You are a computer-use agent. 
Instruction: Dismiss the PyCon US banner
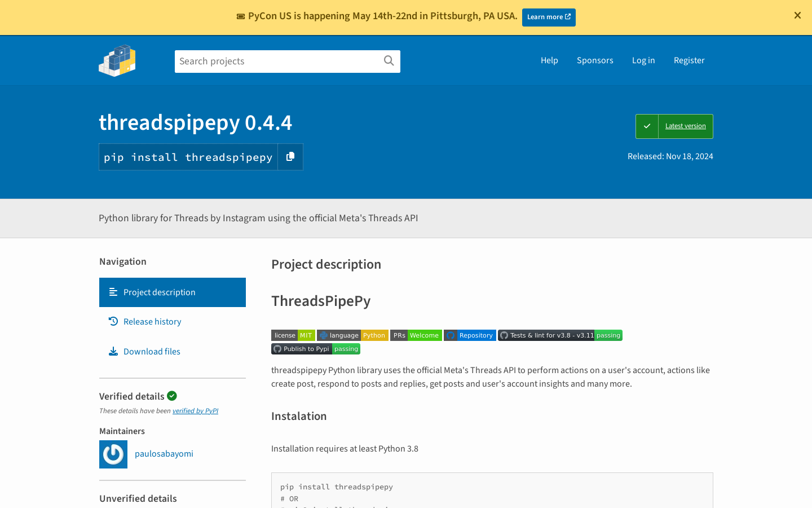(797, 16)
